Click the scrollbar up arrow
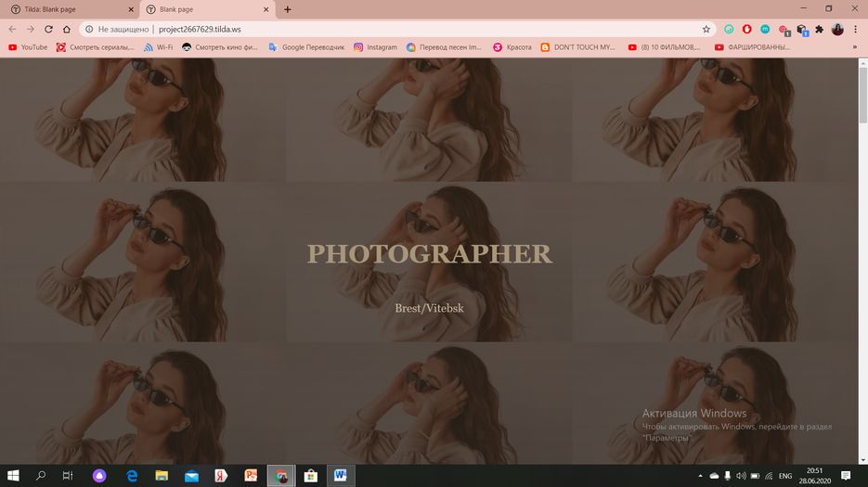Screen dimensions: 868x487 tap(862, 62)
